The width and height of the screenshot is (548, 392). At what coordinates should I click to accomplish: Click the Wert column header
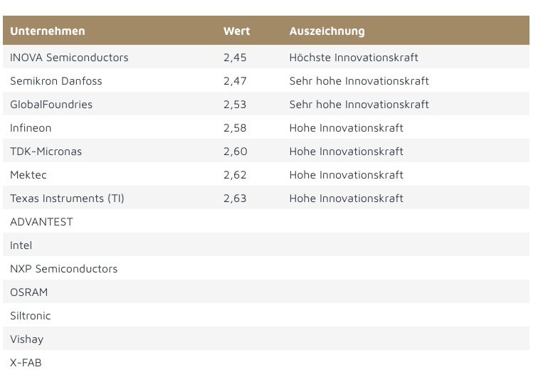tap(236, 31)
